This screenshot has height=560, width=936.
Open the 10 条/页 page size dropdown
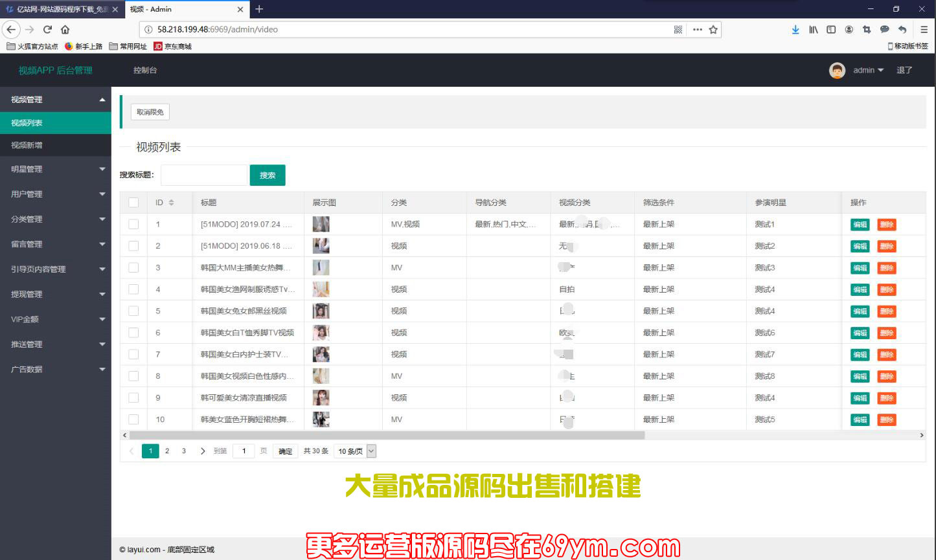tap(355, 451)
